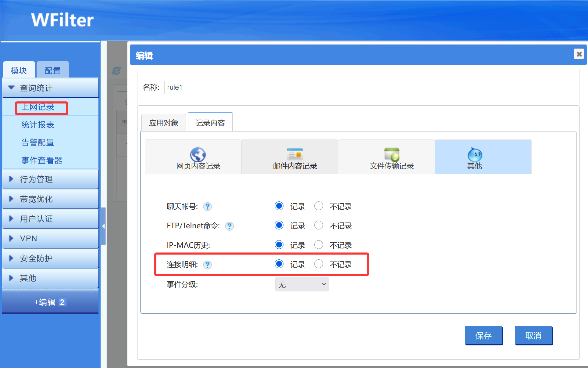Expand the 行为管理 section

(51, 179)
